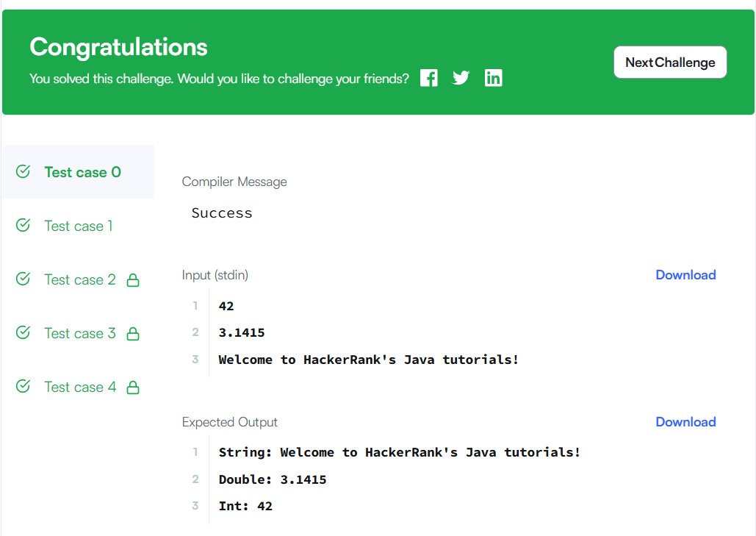Click the passed checkmark icon for Test case 4
756x536 pixels.
coord(24,386)
